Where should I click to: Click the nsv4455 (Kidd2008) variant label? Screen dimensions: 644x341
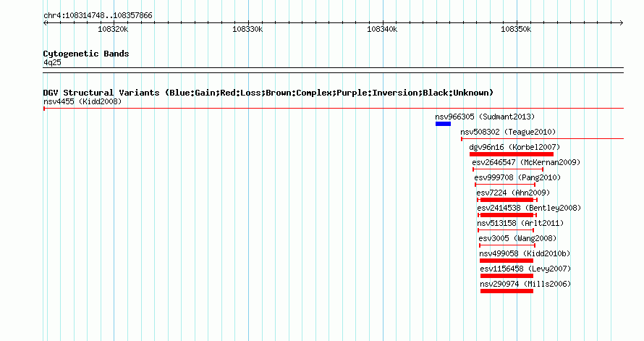[x=82, y=101]
